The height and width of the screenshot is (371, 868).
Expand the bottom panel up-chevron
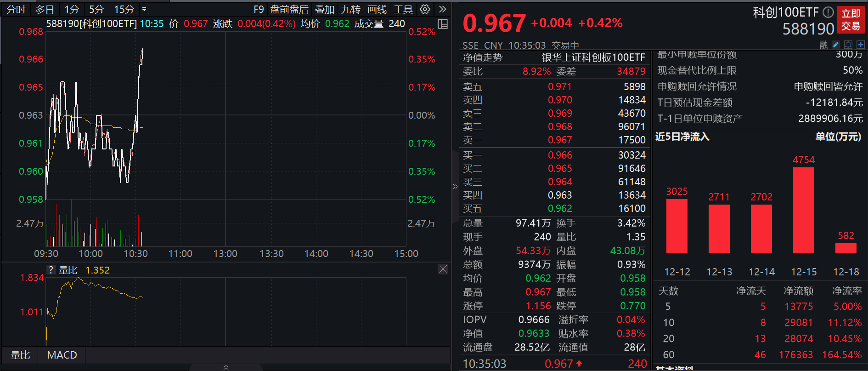click(x=226, y=367)
